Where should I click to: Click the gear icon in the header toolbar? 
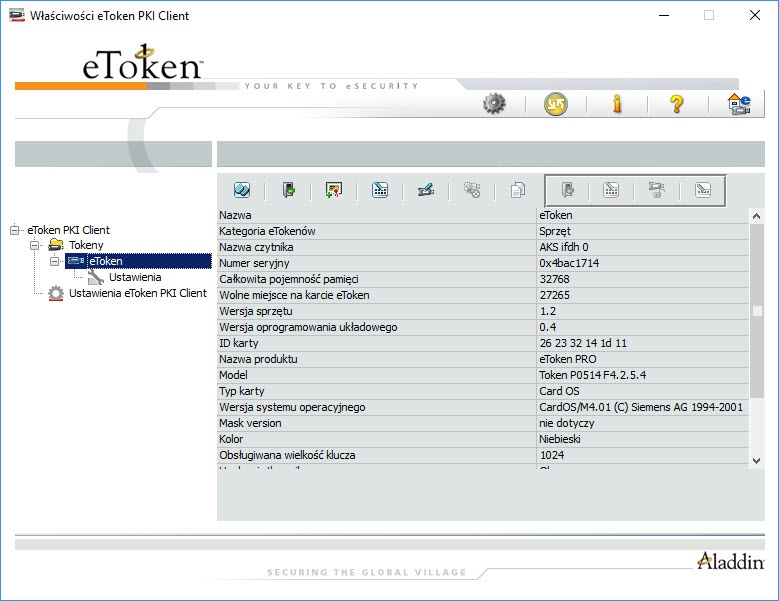click(x=494, y=103)
